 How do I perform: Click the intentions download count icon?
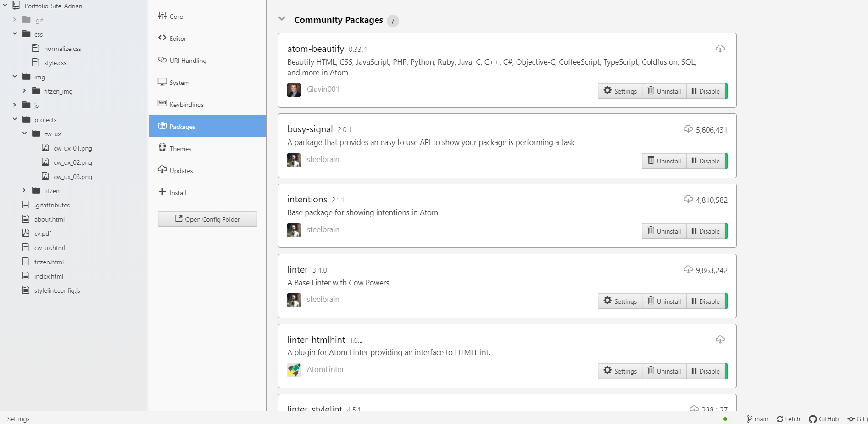(x=688, y=199)
